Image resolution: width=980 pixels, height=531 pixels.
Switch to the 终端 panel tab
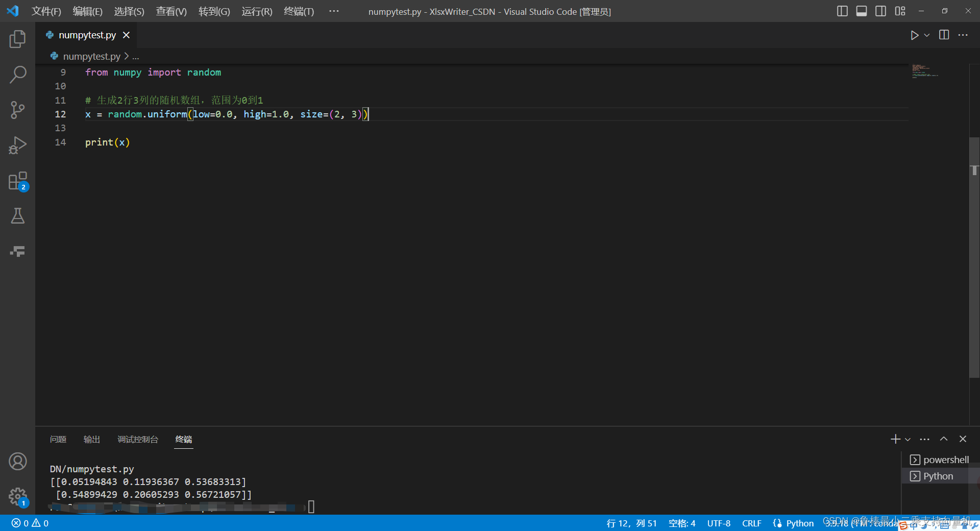point(184,439)
